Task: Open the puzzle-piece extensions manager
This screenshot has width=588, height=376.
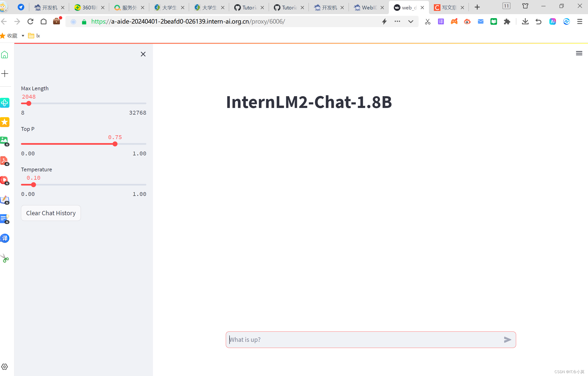Action: [507, 21]
